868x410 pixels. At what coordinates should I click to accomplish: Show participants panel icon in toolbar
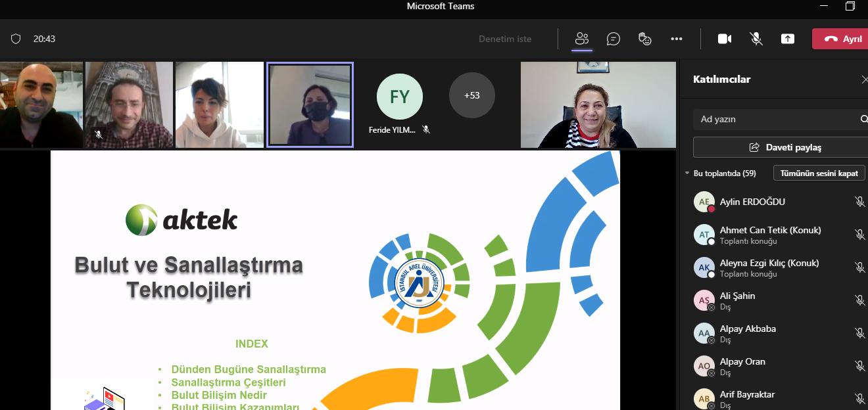coord(581,39)
